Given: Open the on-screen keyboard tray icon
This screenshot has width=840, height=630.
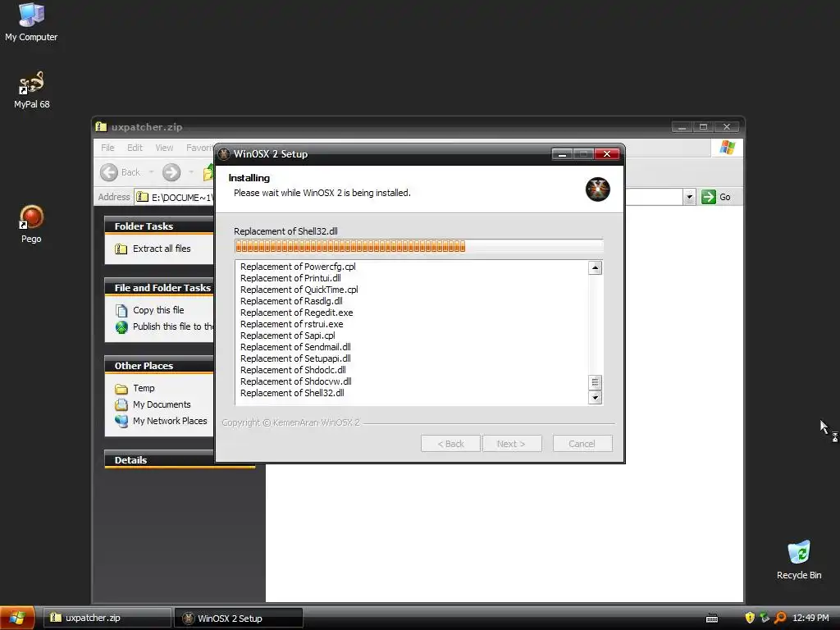Looking at the screenshot, I should click(x=712, y=619).
